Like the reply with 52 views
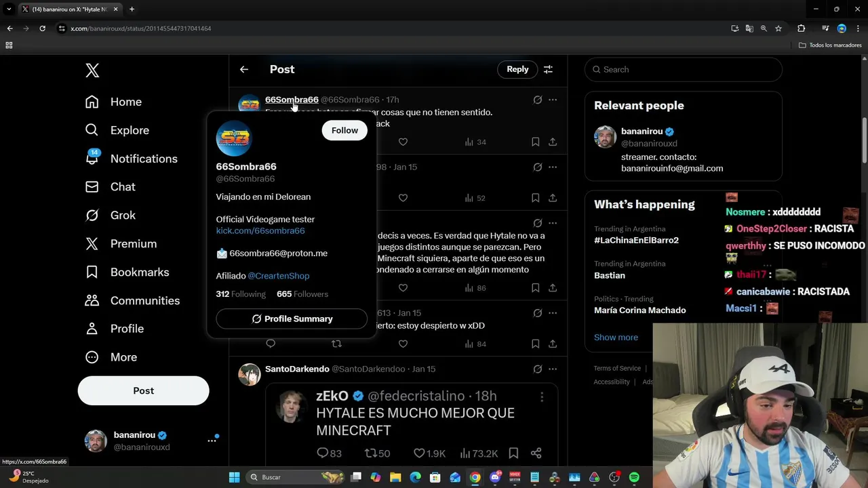 pyautogui.click(x=403, y=198)
